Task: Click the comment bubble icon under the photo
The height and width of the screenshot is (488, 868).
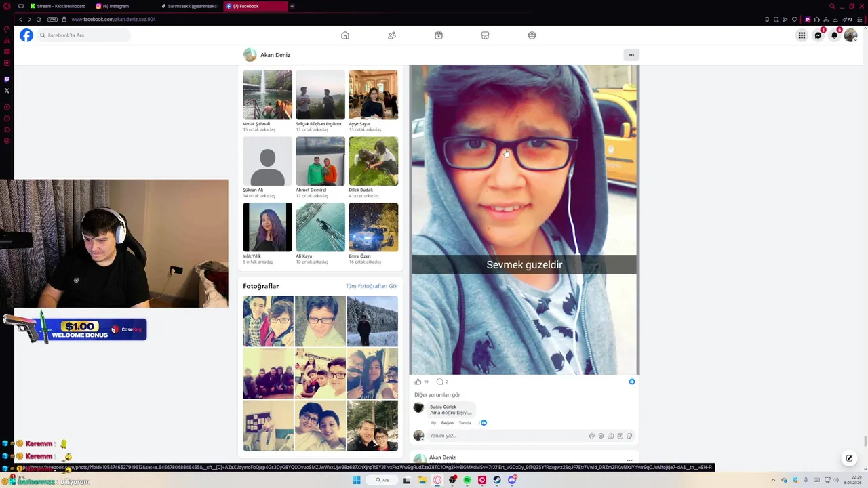Action: [x=439, y=382]
